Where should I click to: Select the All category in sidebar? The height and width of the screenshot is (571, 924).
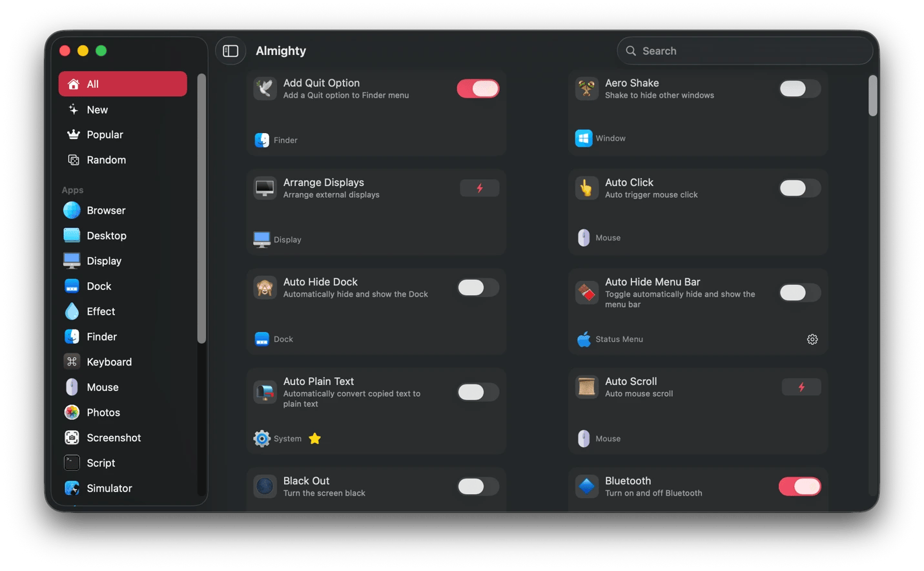click(x=123, y=84)
